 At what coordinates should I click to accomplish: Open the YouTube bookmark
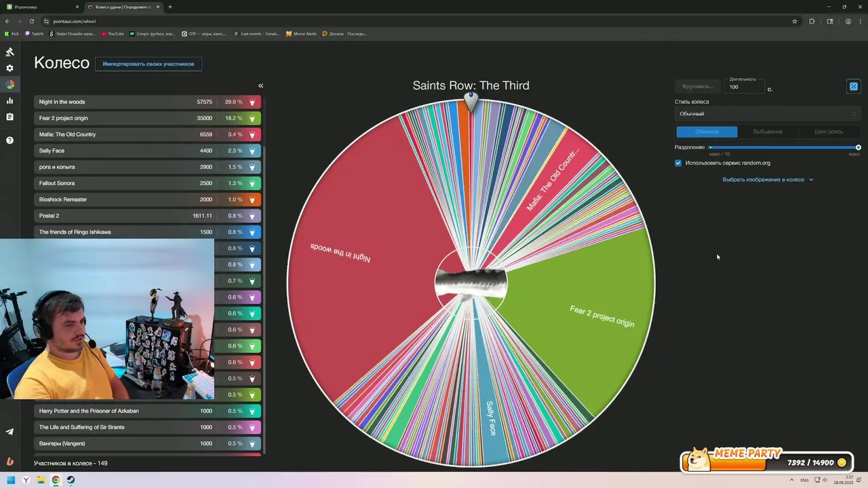(x=113, y=33)
